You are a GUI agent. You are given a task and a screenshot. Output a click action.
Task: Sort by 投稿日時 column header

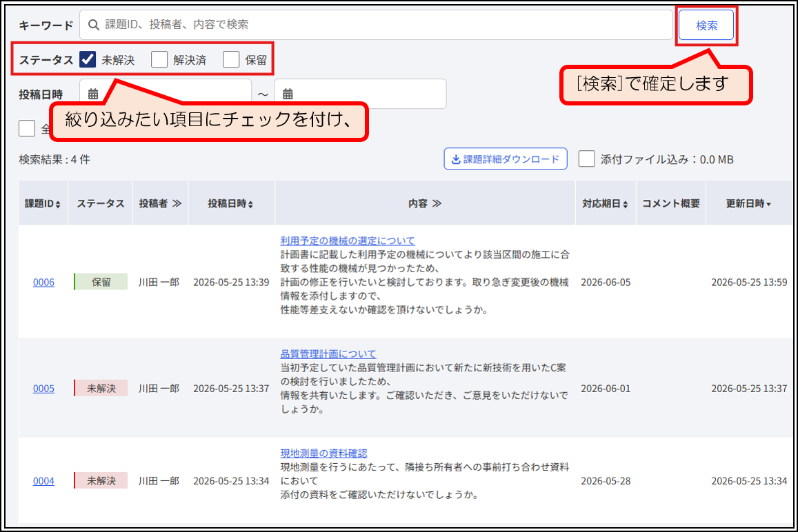pos(230,203)
